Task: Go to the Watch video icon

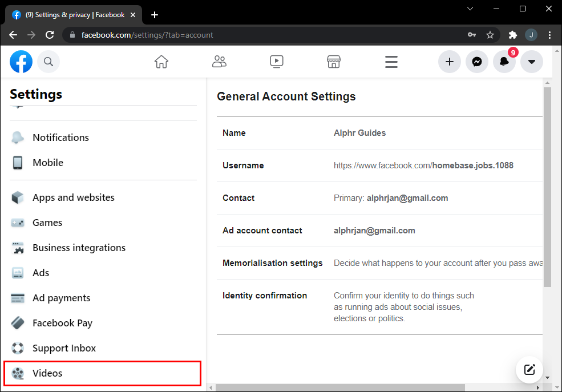Action: pos(277,62)
